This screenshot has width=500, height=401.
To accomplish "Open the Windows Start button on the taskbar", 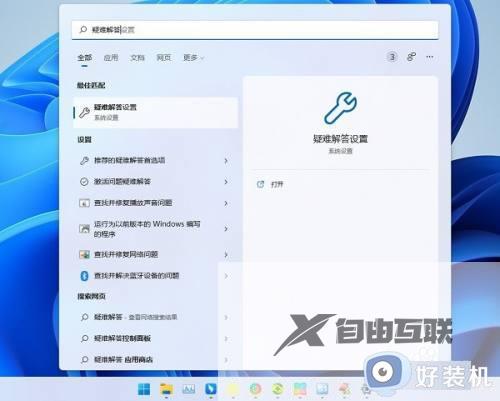I will [144, 389].
